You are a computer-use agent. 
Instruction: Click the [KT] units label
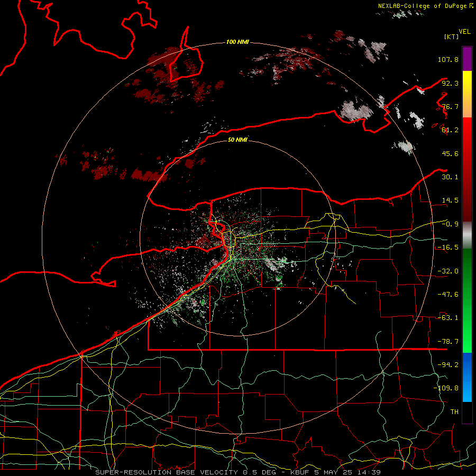click(x=452, y=36)
